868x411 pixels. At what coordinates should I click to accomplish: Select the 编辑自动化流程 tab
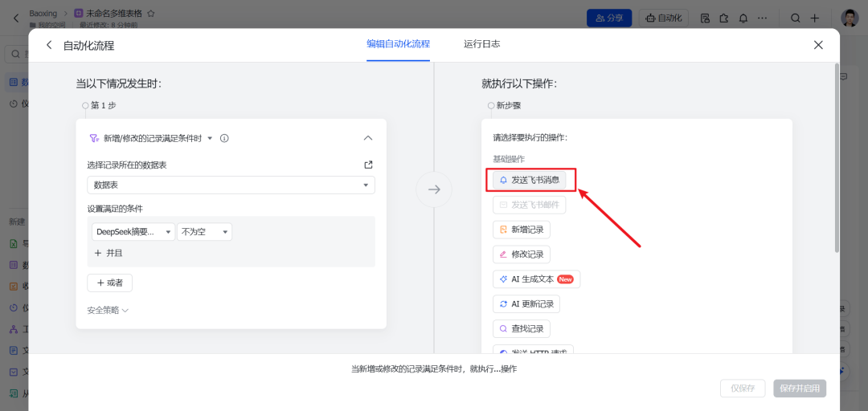click(x=398, y=44)
